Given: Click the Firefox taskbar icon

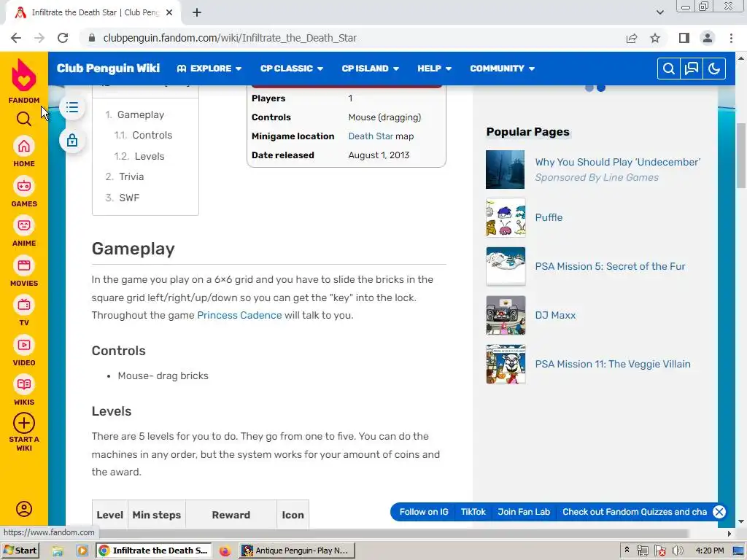Looking at the screenshot, I should (225, 551).
